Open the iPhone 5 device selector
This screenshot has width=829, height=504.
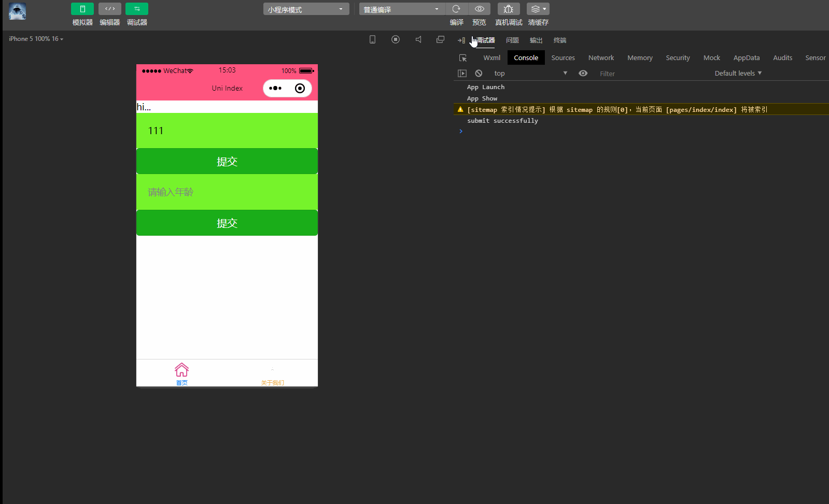36,39
